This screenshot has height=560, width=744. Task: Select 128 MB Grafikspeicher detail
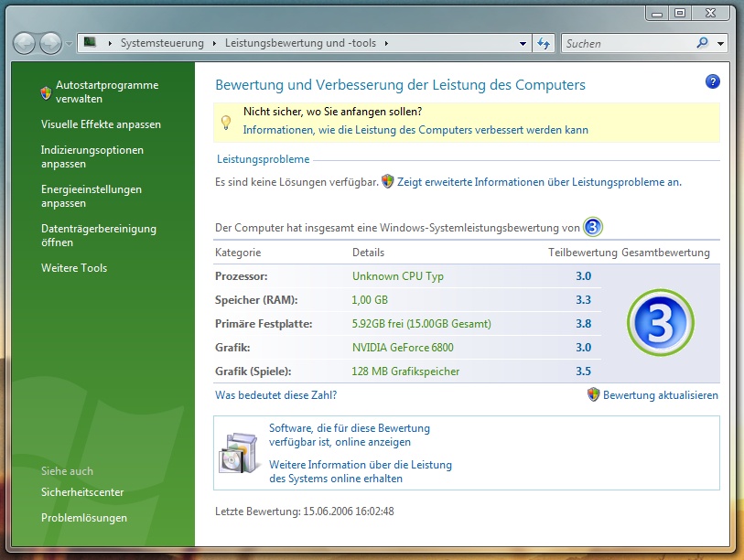(x=405, y=372)
